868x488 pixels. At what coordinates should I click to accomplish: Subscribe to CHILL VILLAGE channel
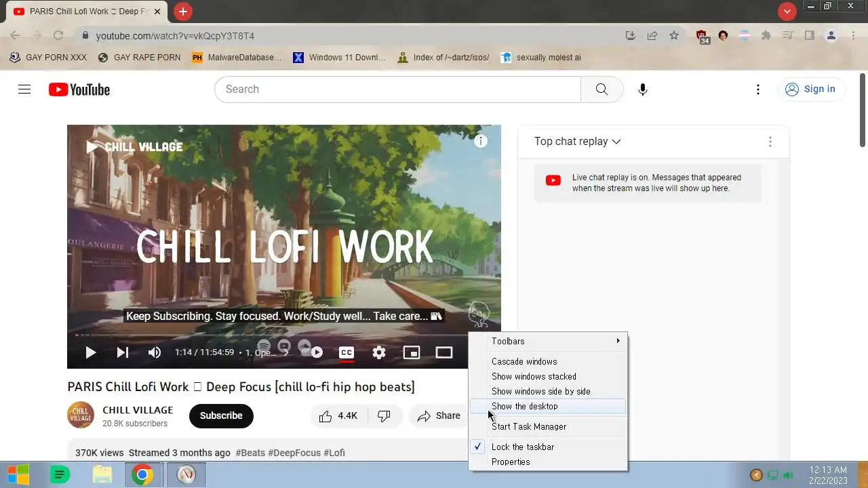[221, 416]
